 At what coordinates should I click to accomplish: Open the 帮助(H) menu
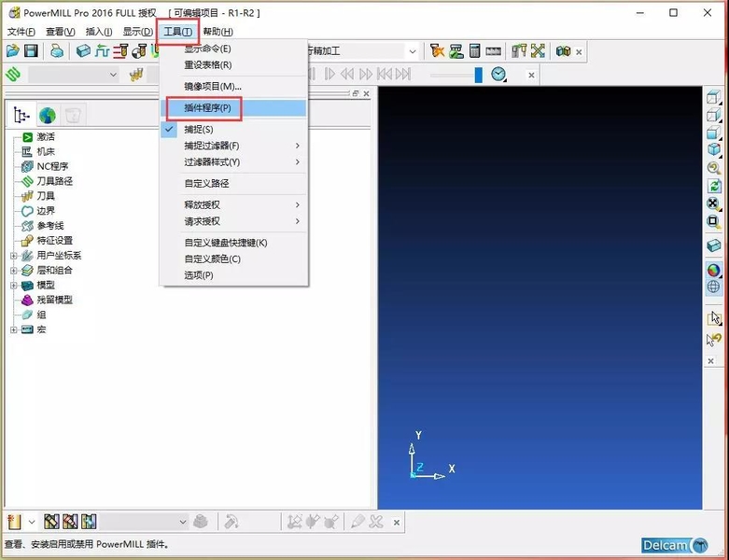[x=218, y=32]
